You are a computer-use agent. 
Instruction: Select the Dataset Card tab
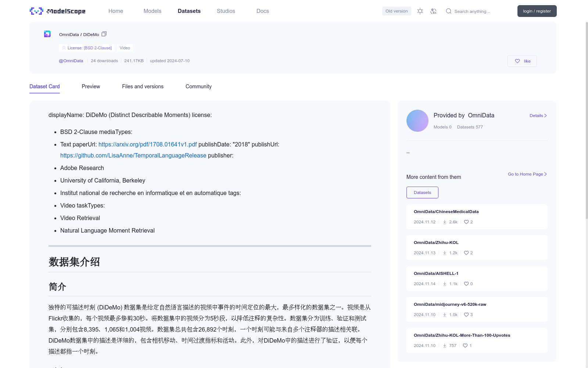coord(44,86)
